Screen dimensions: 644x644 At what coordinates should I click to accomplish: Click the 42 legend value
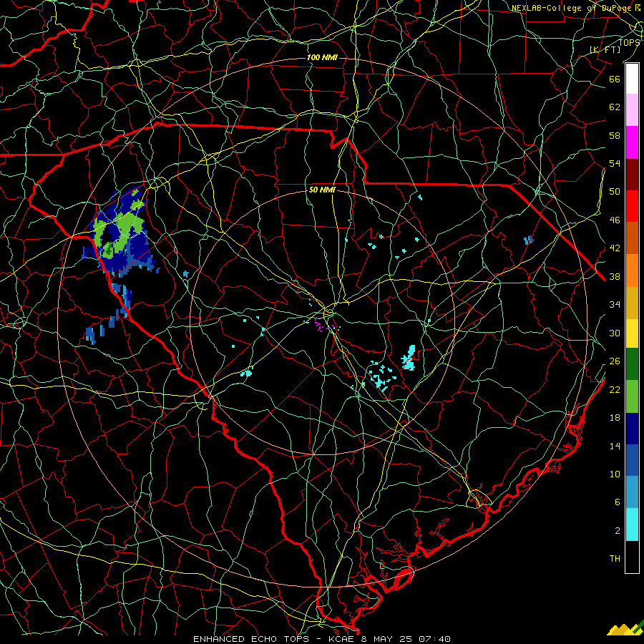pos(615,248)
